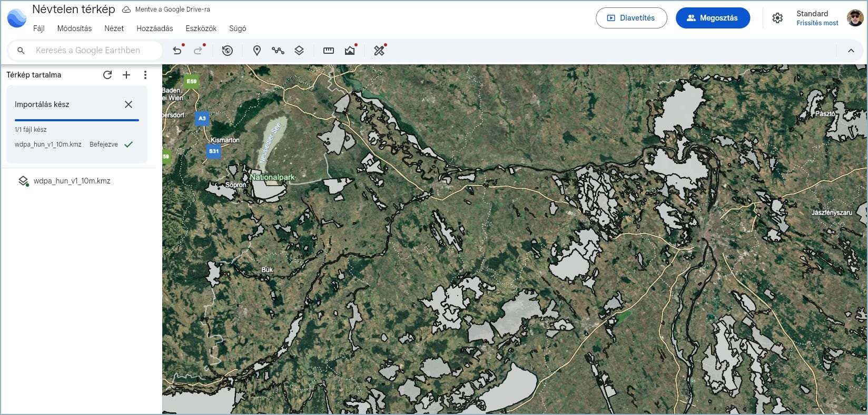868x415 pixels.
Task: Click the 1/1 fájl kész text
Action: coord(31,130)
